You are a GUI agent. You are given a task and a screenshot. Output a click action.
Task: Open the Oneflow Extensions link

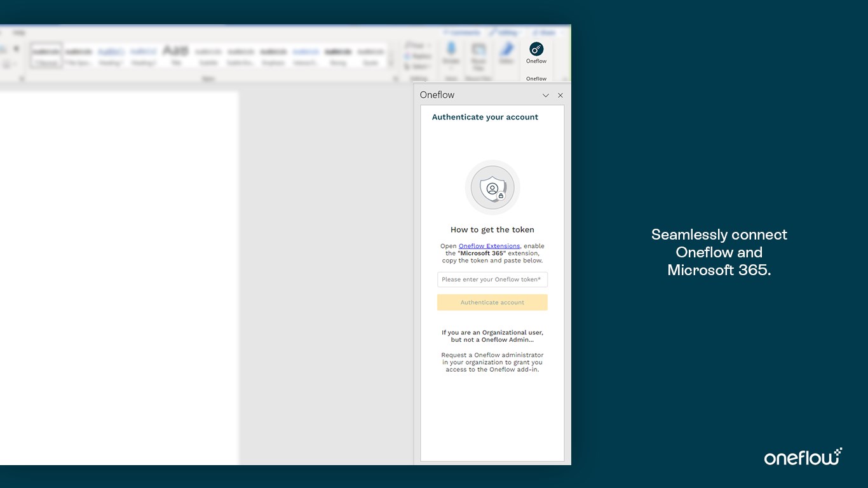pyautogui.click(x=489, y=246)
